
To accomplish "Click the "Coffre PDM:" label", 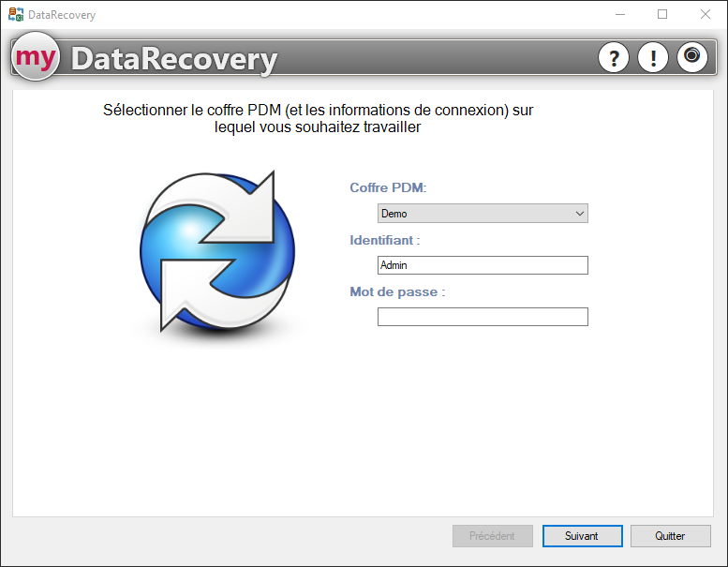I will click(x=388, y=188).
